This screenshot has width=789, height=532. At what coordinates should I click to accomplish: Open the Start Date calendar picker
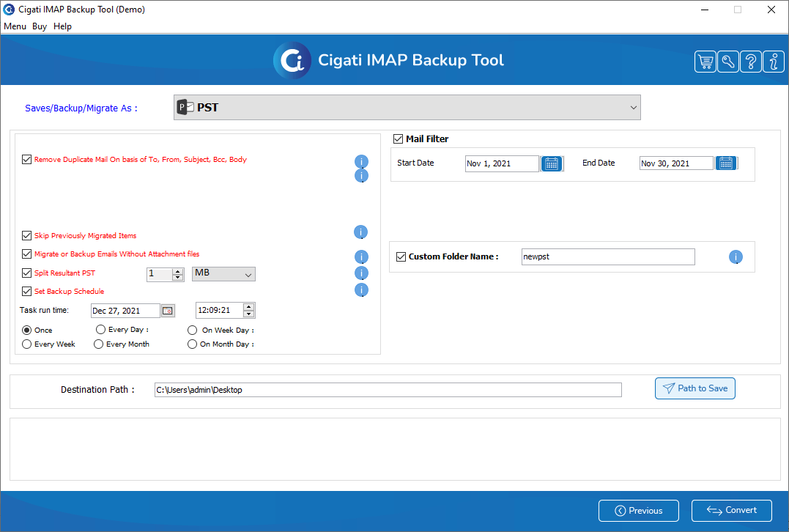point(552,163)
